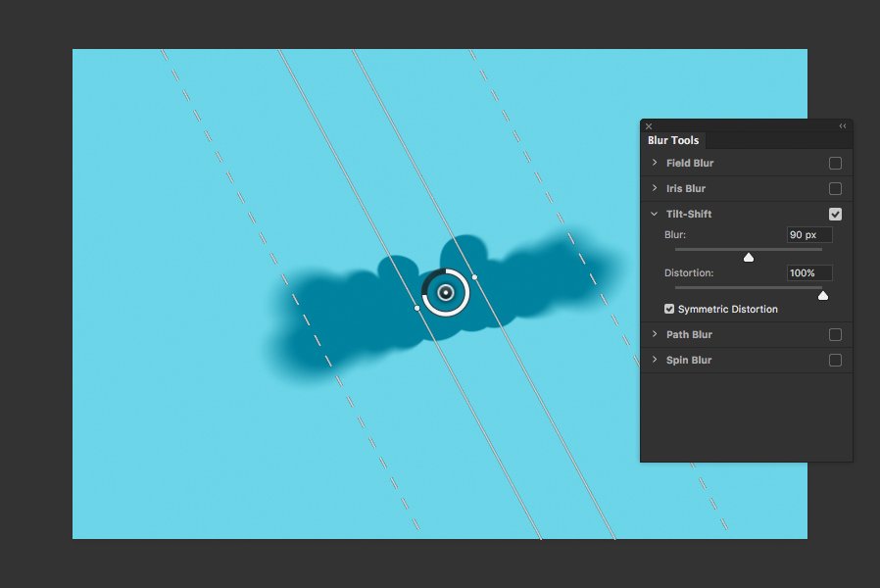Click the Path Blur label
880x588 pixels.
[689, 334]
